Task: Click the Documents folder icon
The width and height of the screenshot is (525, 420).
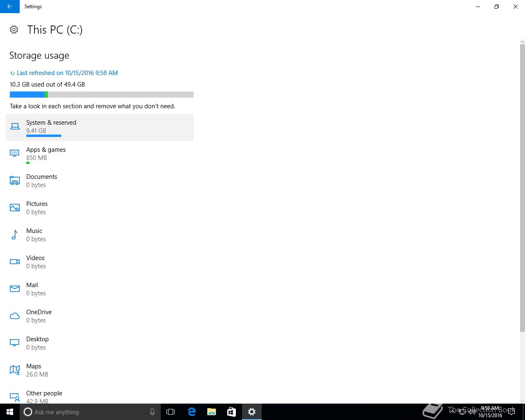Action: pos(15,180)
